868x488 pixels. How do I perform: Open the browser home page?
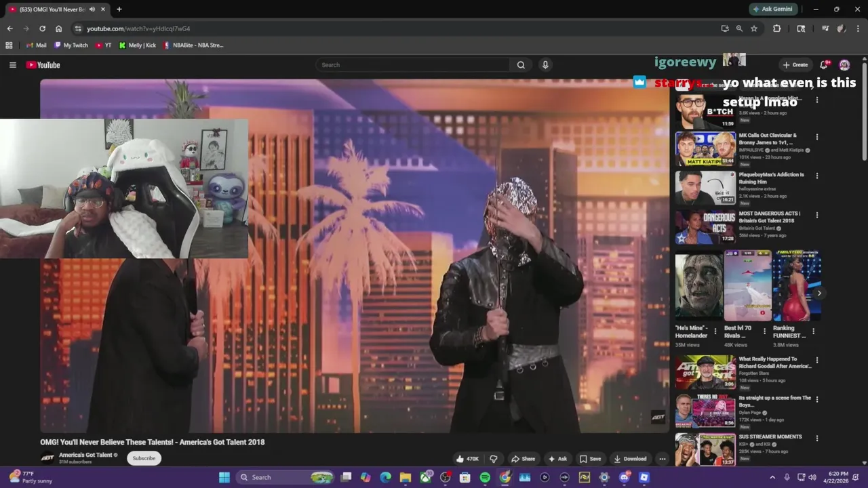[58, 28]
